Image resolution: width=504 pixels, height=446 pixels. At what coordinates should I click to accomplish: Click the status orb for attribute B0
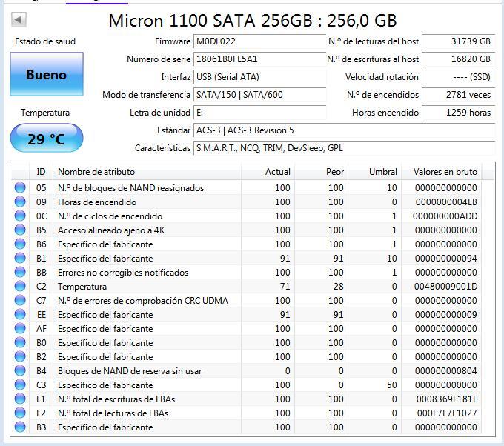coord(20,342)
